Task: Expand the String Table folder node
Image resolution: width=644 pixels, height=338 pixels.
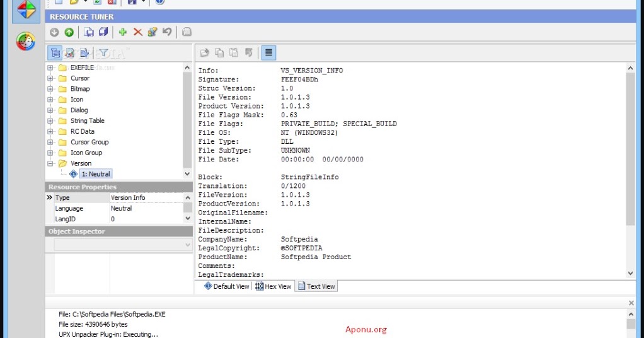Action: click(x=50, y=121)
